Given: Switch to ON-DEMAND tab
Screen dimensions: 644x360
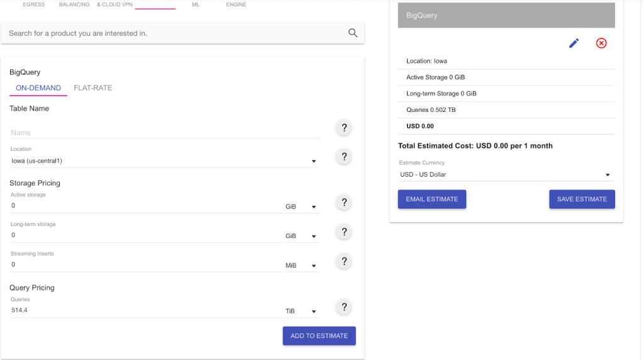Looking at the screenshot, I should 38,88.
